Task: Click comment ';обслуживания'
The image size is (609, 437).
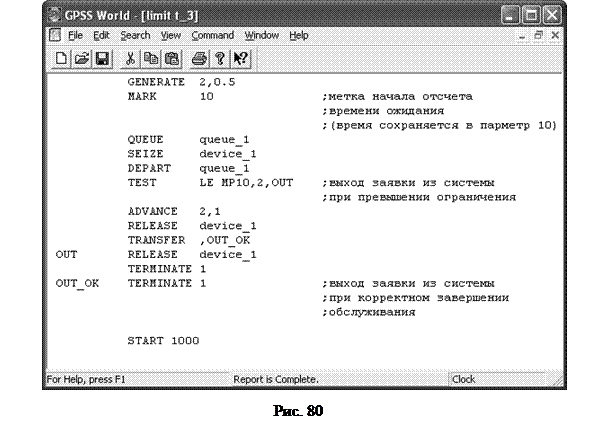Action: pyautogui.click(x=369, y=312)
